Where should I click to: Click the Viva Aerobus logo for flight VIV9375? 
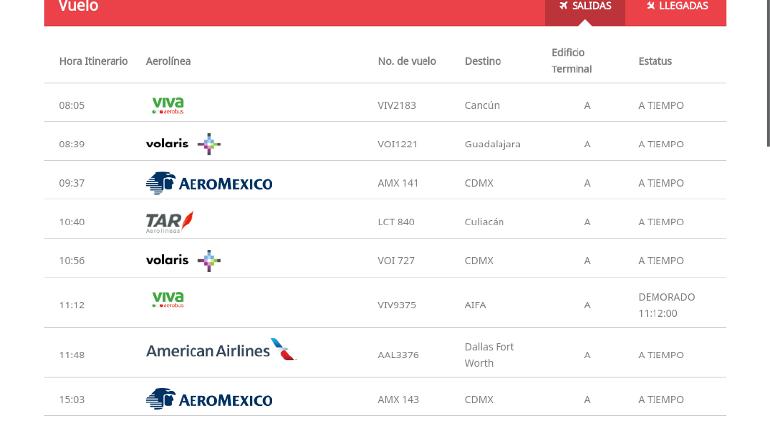(168, 300)
